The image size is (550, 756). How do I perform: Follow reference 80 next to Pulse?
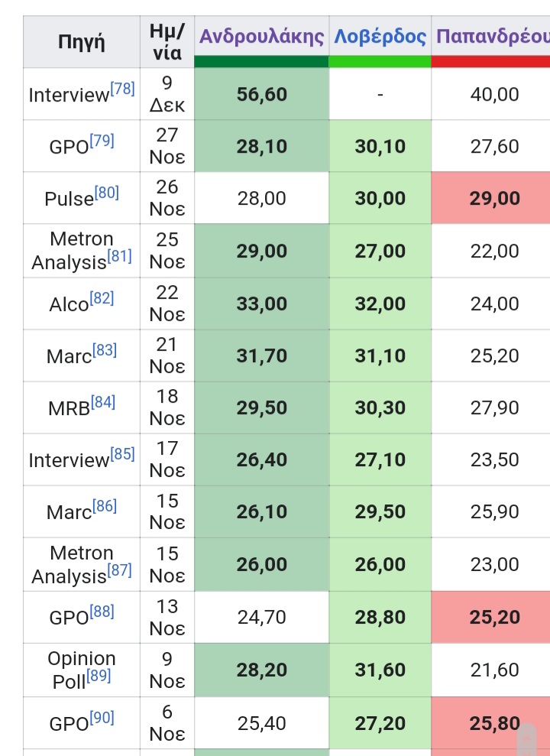pyautogui.click(x=107, y=193)
